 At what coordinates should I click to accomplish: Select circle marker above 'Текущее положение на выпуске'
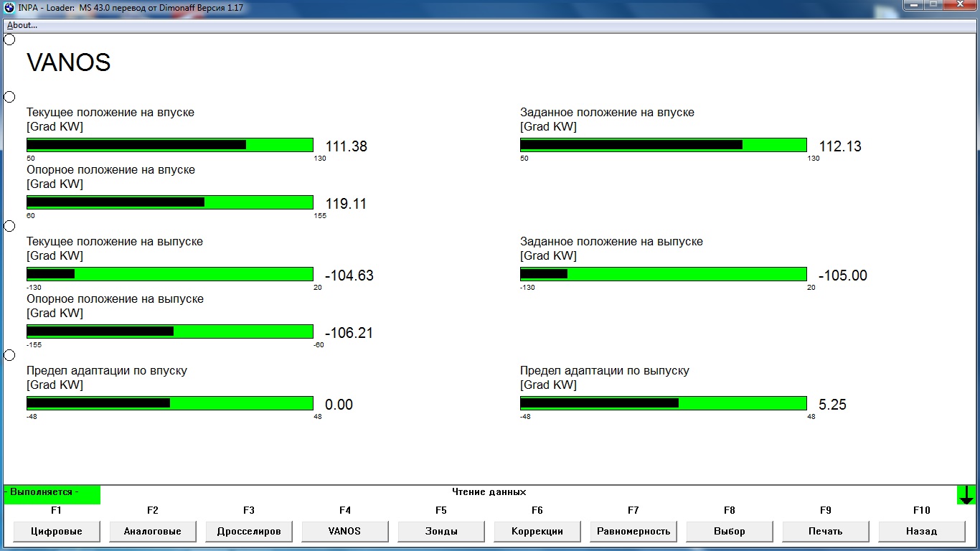point(9,226)
